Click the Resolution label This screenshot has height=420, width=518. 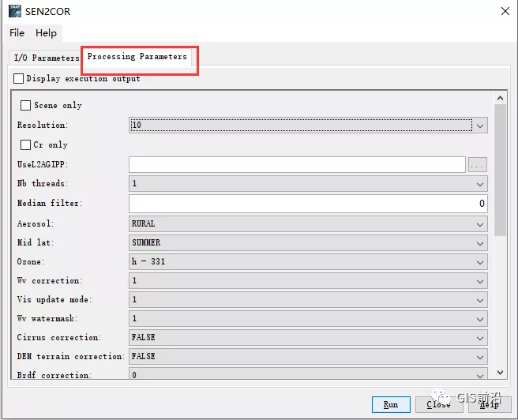[x=43, y=126]
